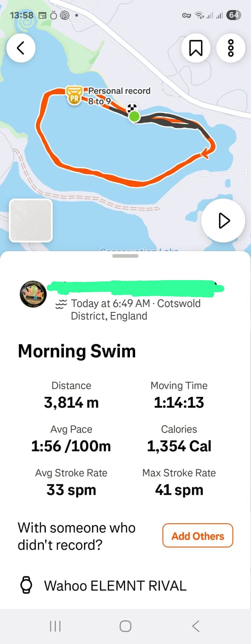Screen dimensions: 251x644
Task: Tap the green start point marker
Action: pyautogui.click(x=134, y=117)
